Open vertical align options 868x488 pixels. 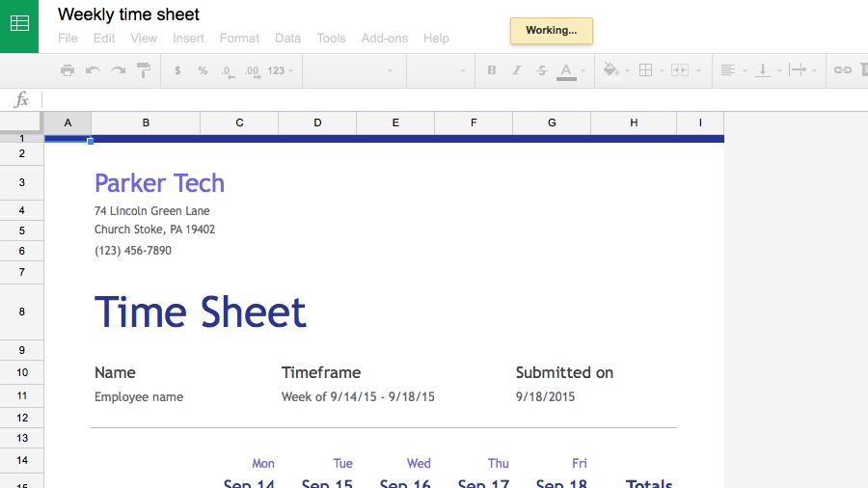pyautogui.click(x=763, y=70)
